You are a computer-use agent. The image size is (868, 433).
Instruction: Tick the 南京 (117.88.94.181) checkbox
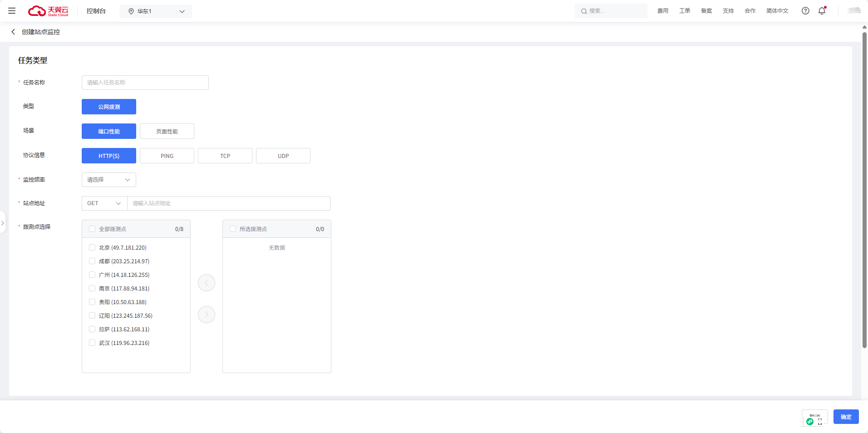point(92,289)
